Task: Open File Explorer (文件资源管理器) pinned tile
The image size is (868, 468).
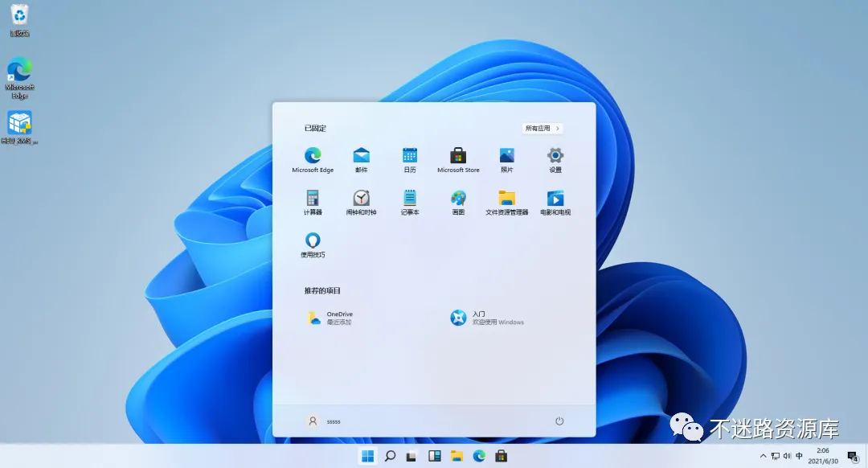Action: [x=506, y=202]
